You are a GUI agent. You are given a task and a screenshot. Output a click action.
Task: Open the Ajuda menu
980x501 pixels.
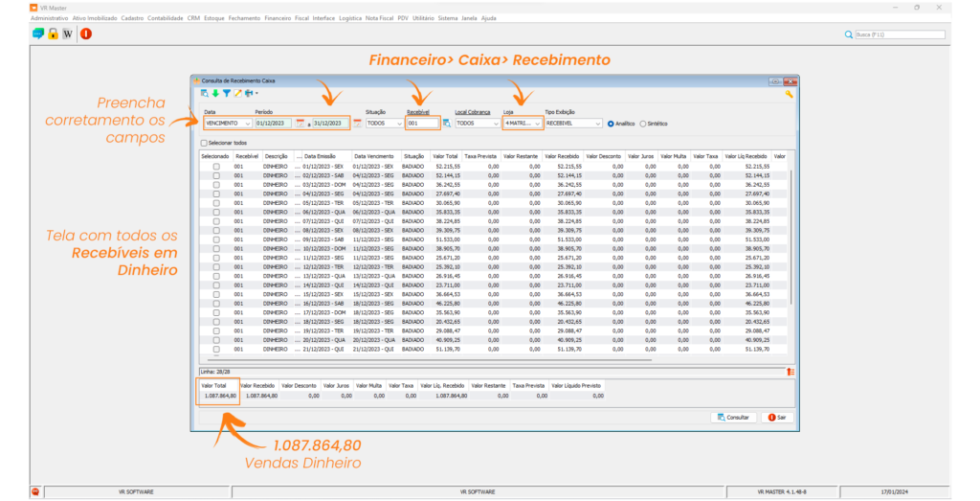coord(489,18)
